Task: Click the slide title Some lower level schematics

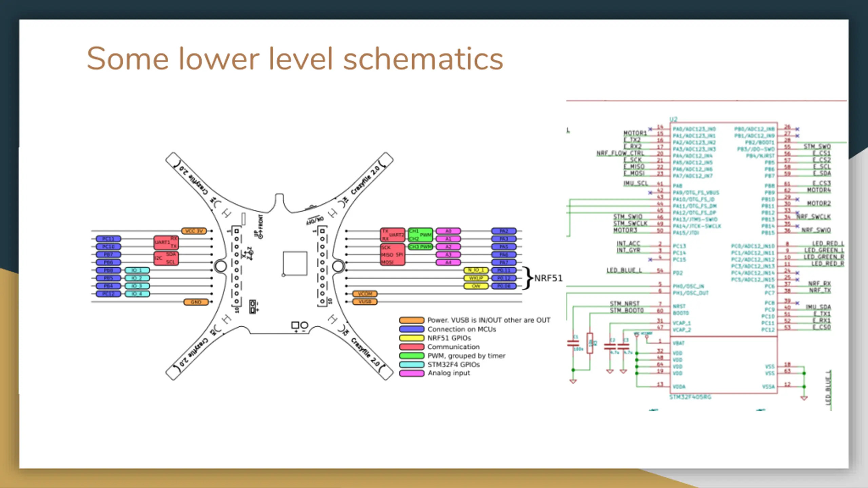Action: point(295,59)
